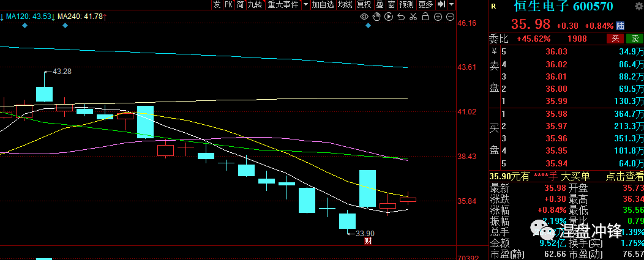
Task: Click the green 卖 sell button
Action: 635,39
